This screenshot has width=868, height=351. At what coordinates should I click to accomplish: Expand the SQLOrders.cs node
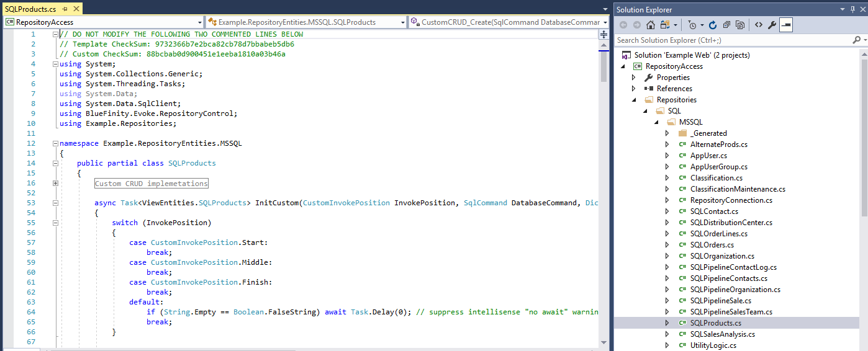(x=667, y=245)
